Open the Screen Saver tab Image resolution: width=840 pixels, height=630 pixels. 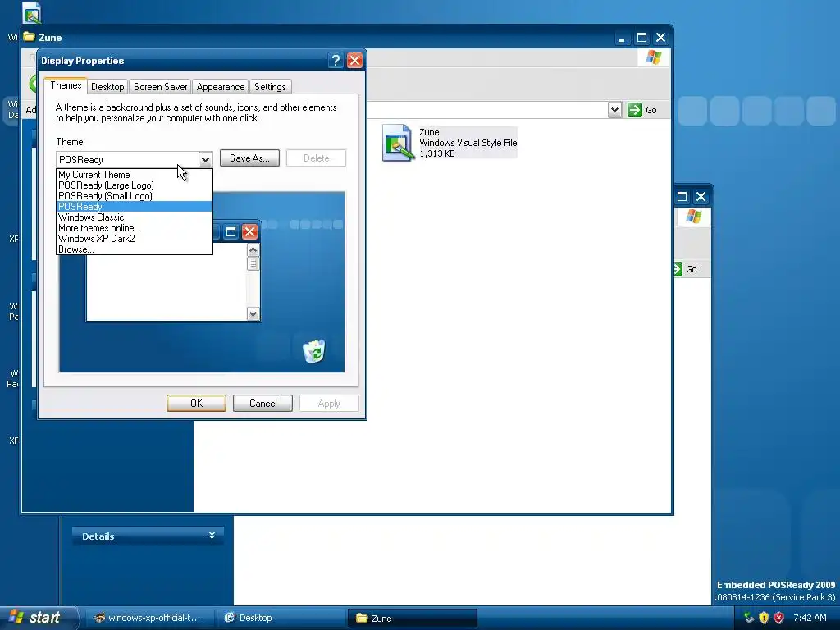click(160, 87)
